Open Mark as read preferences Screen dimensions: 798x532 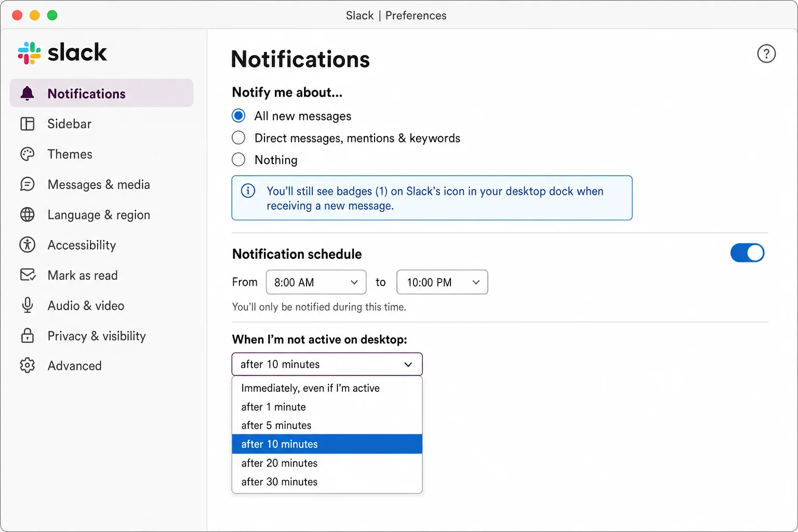pos(101,275)
